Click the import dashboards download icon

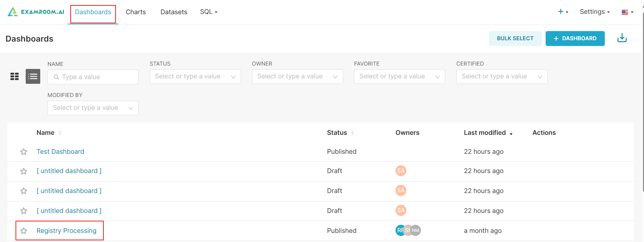click(x=622, y=38)
